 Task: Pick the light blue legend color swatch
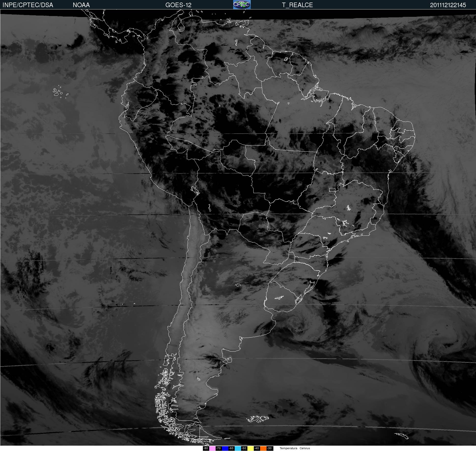[x=238, y=448]
